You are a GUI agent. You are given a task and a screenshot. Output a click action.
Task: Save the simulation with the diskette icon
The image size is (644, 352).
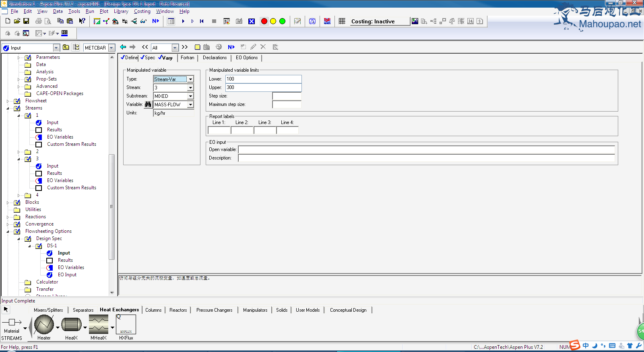26,21
